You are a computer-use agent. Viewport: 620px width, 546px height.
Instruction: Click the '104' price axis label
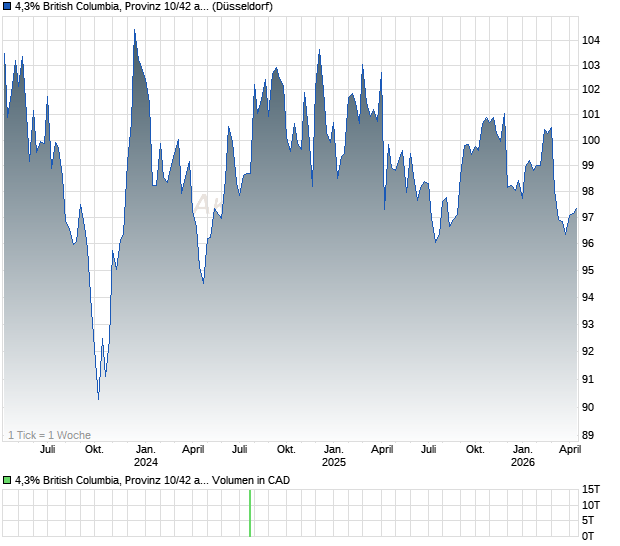[591, 40]
